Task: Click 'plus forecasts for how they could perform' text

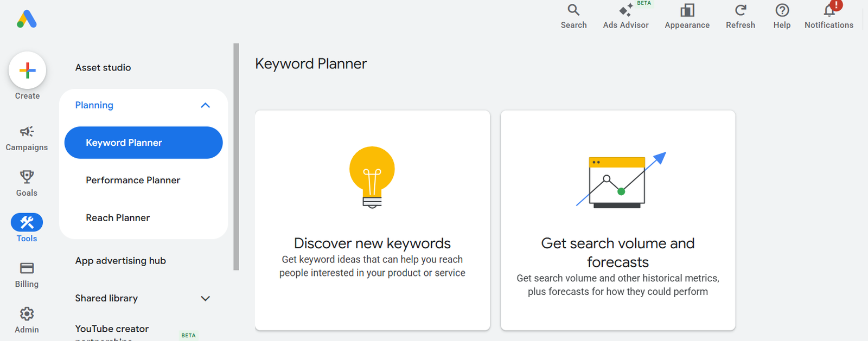Action: tap(618, 292)
